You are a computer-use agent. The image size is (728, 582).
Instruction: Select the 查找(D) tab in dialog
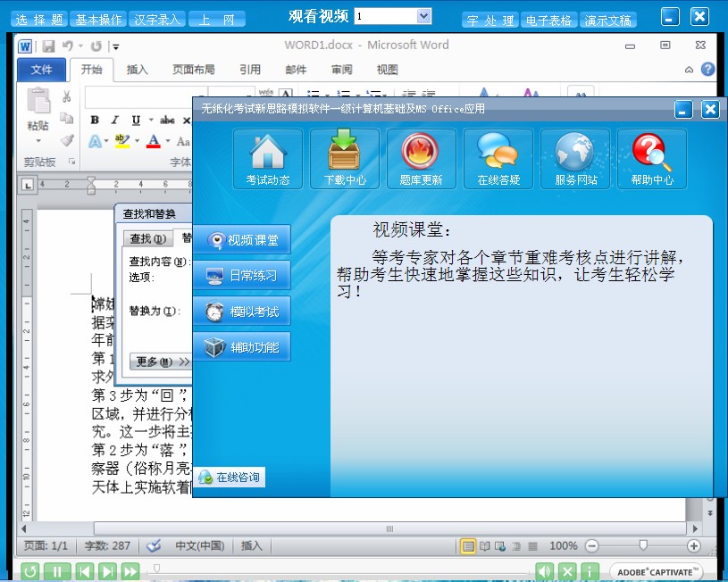point(148,238)
